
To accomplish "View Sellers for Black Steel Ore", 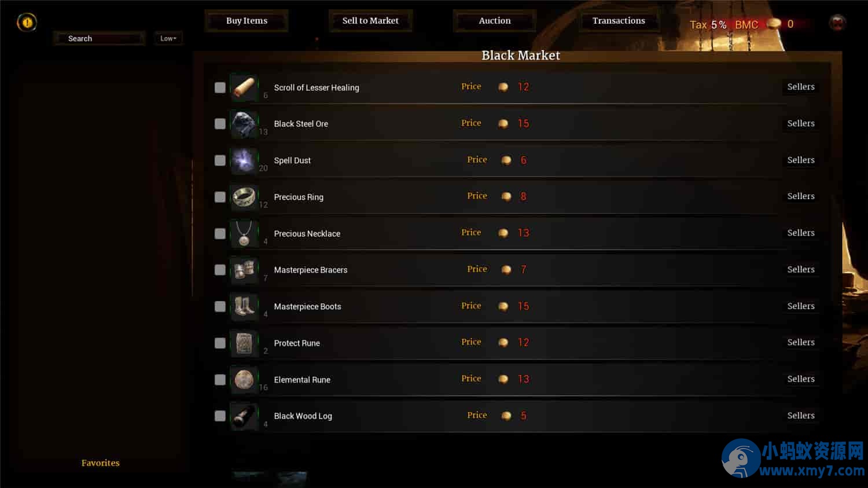I will click(801, 123).
